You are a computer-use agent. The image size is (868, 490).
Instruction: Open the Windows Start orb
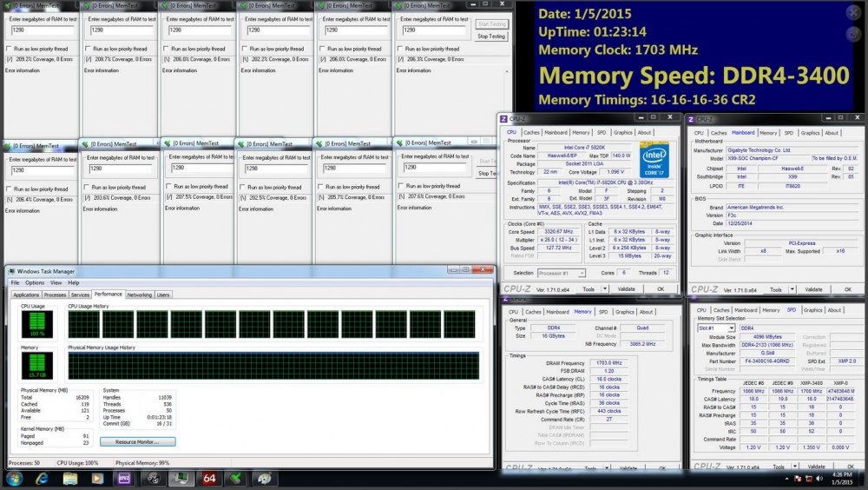pyautogui.click(x=14, y=479)
